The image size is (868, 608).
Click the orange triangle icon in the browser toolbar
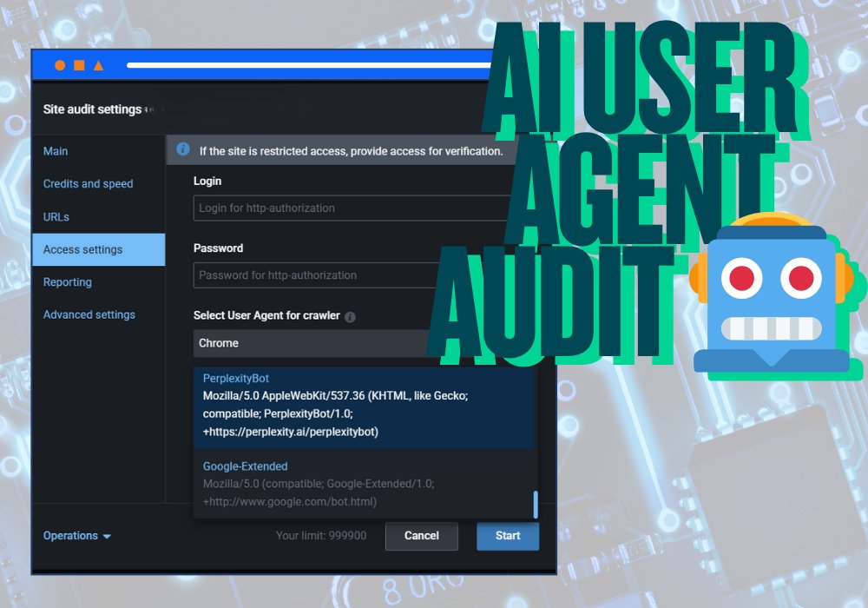click(99, 64)
